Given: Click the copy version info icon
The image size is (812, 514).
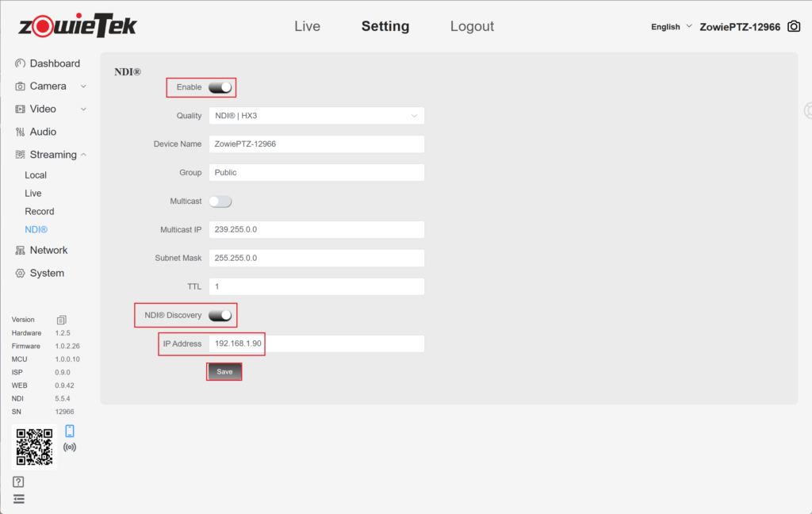Looking at the screenshot, I should tap(61, 320).
